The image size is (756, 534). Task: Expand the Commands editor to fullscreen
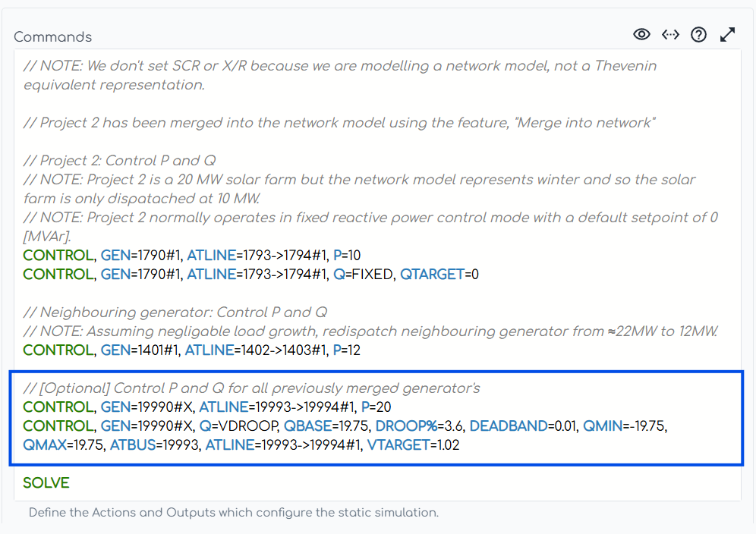pos(727,34)
